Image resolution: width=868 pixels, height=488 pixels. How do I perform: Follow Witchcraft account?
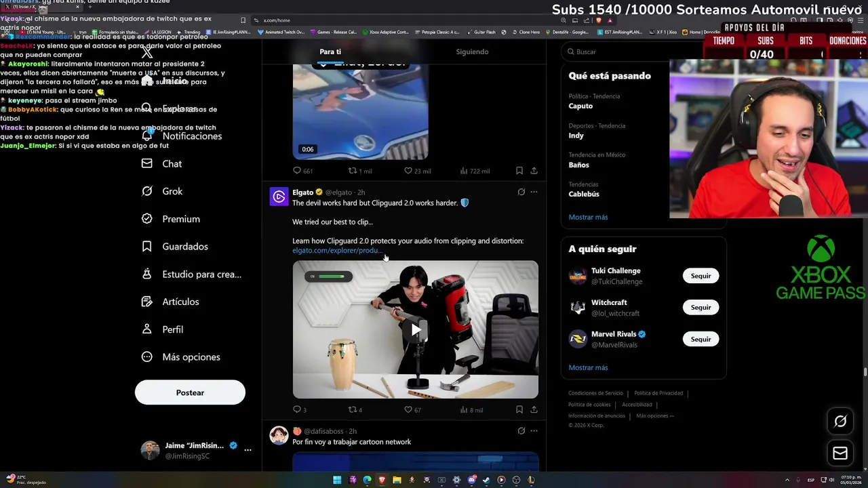(x=701, y=307)
